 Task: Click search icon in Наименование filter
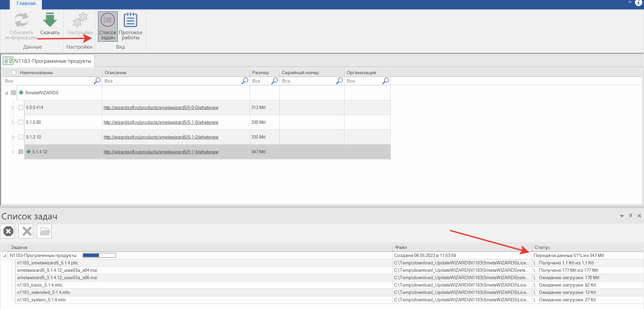coord(97,81)
